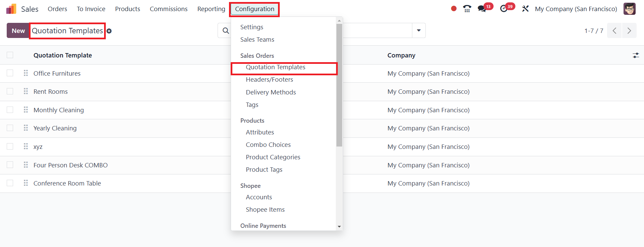Screen dimensions: 644x247
Task: Select Delivery Methods from Configuration menu
Action: tap(271, 92)
